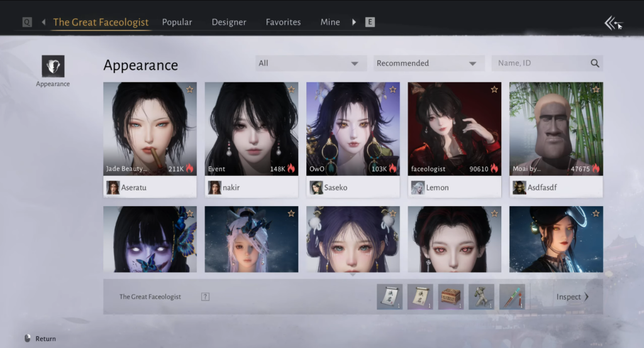
Task: Click the flame icon on OwO card
Action: coord(392,168)
